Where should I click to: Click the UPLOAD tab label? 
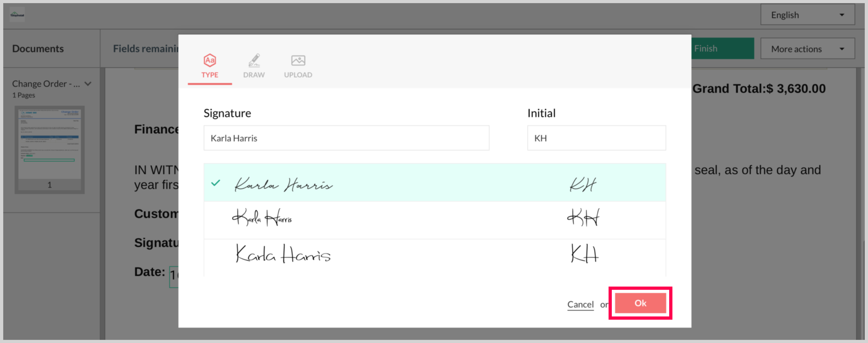tap(298, 75)
